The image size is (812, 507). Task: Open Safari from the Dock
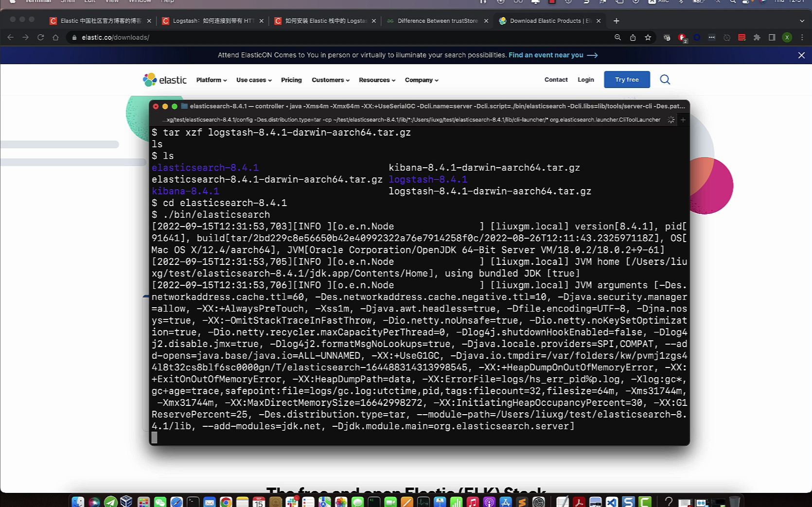pos(177,502)
